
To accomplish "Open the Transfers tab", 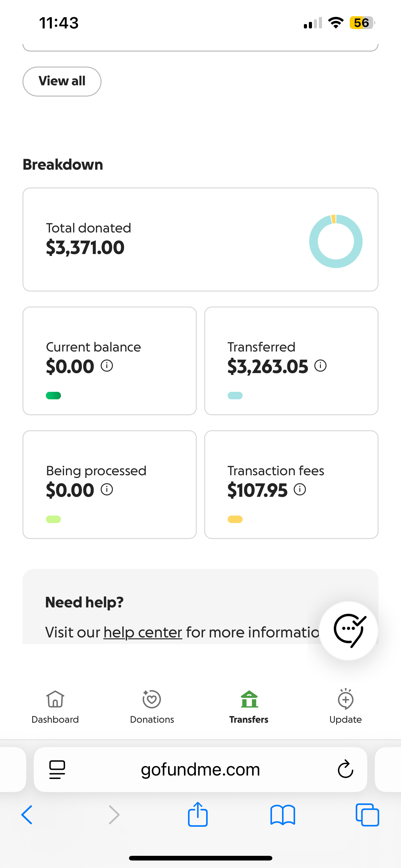I will [249, 706].
